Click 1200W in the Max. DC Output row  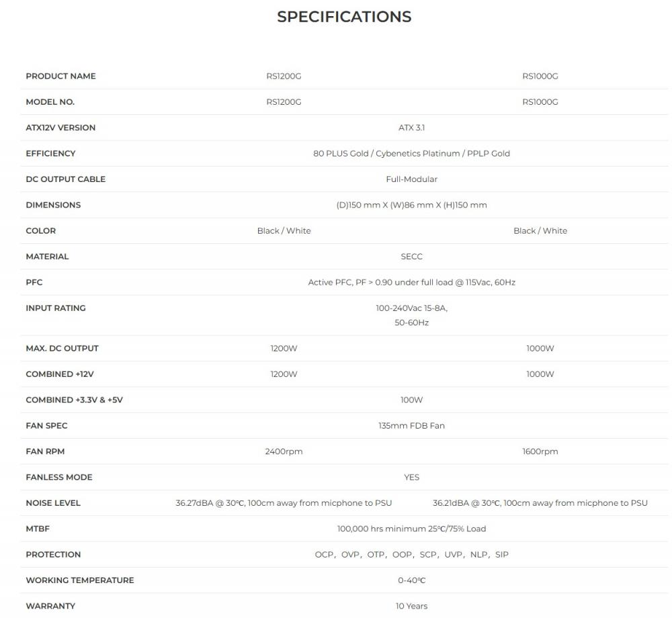point(284,349)
